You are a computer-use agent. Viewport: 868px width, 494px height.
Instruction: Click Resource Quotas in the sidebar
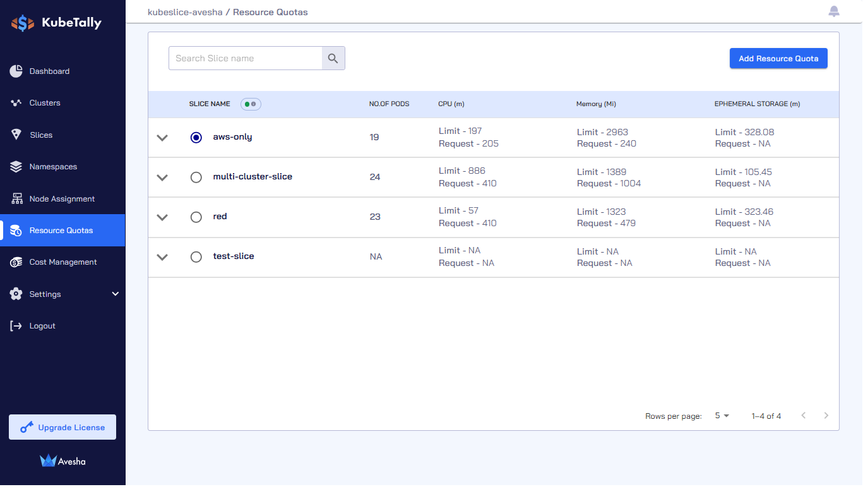[x=61, y=231]
